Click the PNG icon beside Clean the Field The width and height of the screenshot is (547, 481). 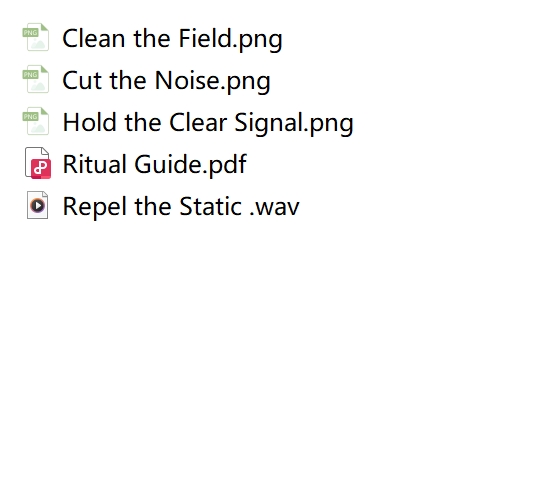point(36,37)
